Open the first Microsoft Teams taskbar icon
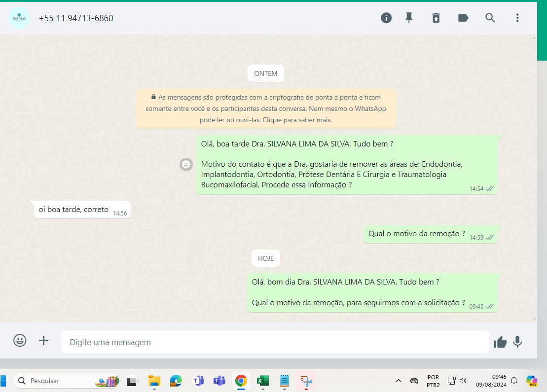Viewport: 547px width, 392px height. pos(198,381)
